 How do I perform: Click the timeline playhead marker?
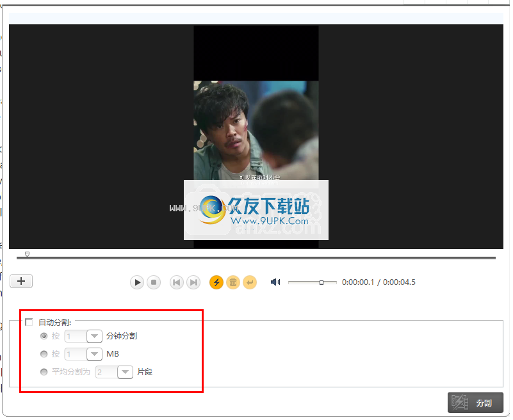tap(27, 254)
